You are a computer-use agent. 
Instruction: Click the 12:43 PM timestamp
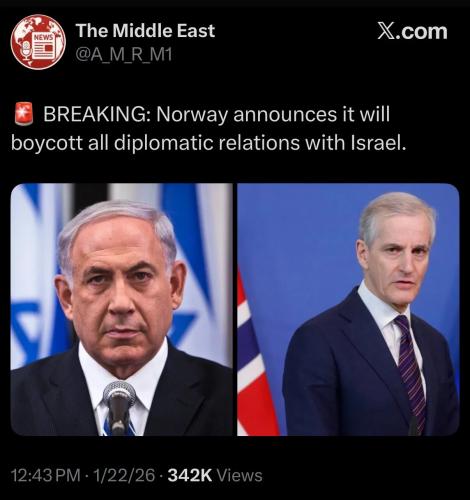[x=46, y=475]
